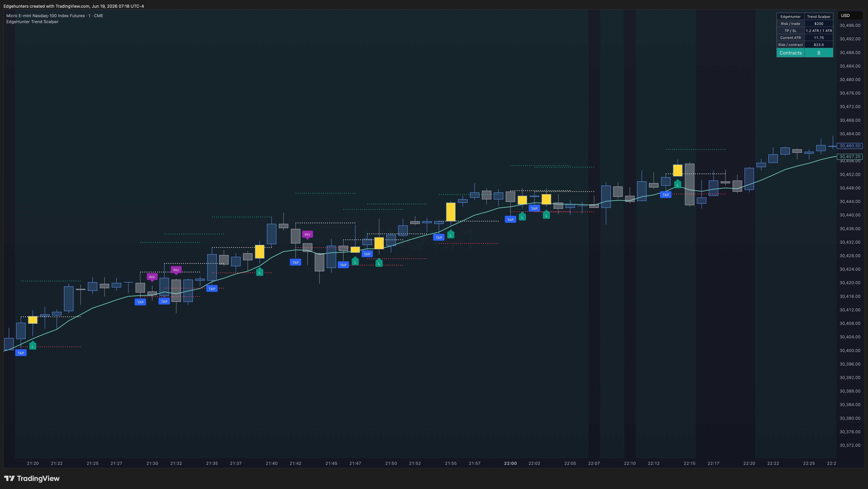Click the EdgeHunter table header cell
This screenshot has height=489, width=868.
pyautogui.click(x=790, y=16)
